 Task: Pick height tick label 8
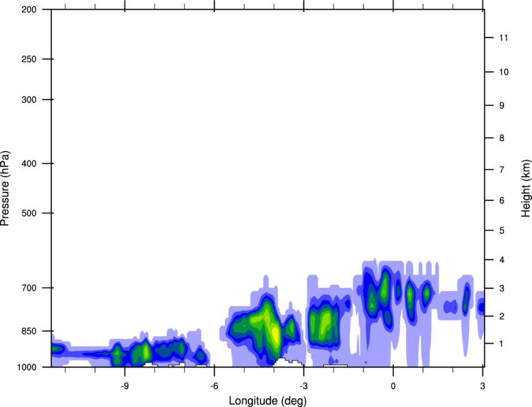click(x=502, y=138)
